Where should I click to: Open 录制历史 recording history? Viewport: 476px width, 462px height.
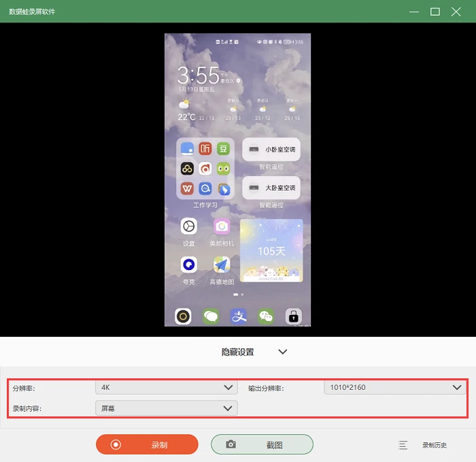pos(435,445)
